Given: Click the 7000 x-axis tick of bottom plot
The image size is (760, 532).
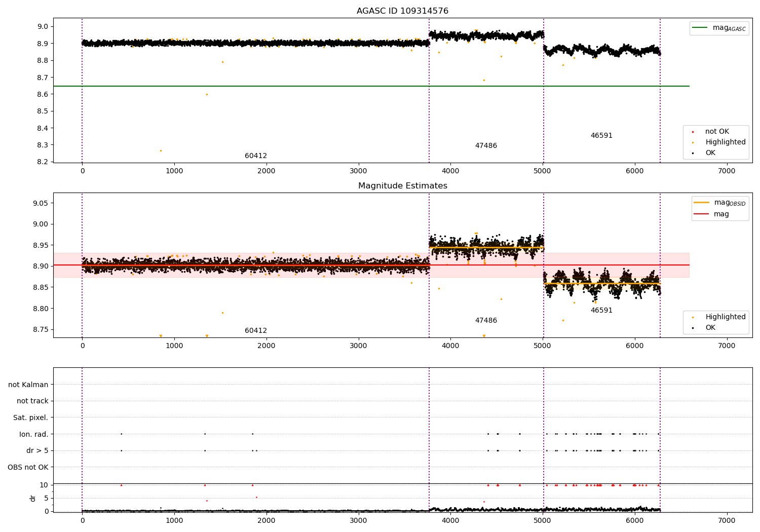Looking at the screenshot, I should pos(727,520).
